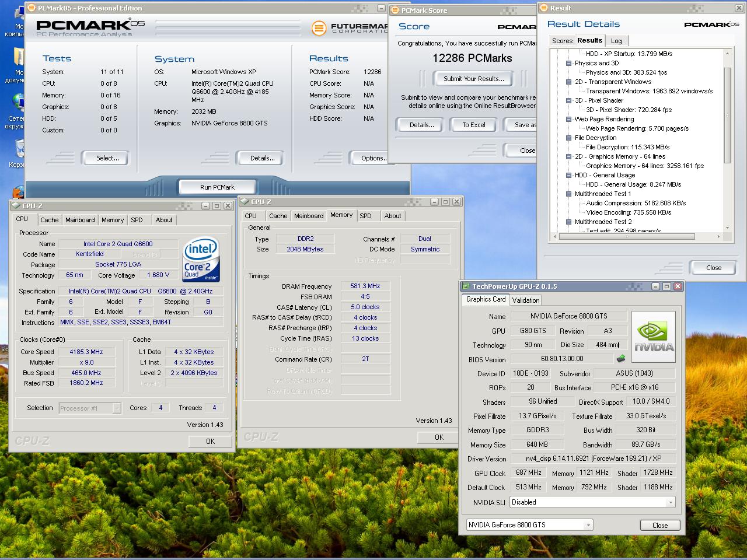
Task: Click the Run PCMark button
Action: [217, 187]
